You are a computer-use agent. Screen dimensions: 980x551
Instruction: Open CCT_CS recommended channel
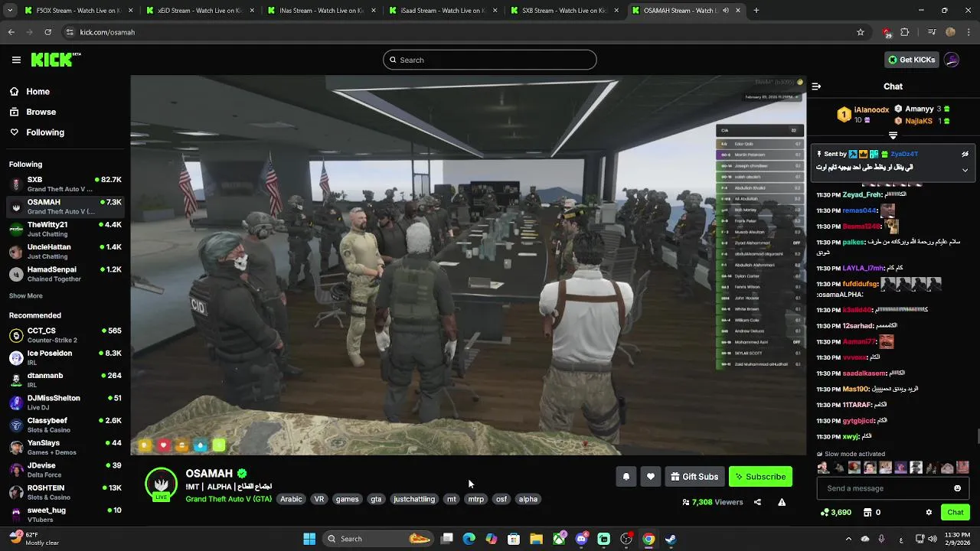click(65, 335)
